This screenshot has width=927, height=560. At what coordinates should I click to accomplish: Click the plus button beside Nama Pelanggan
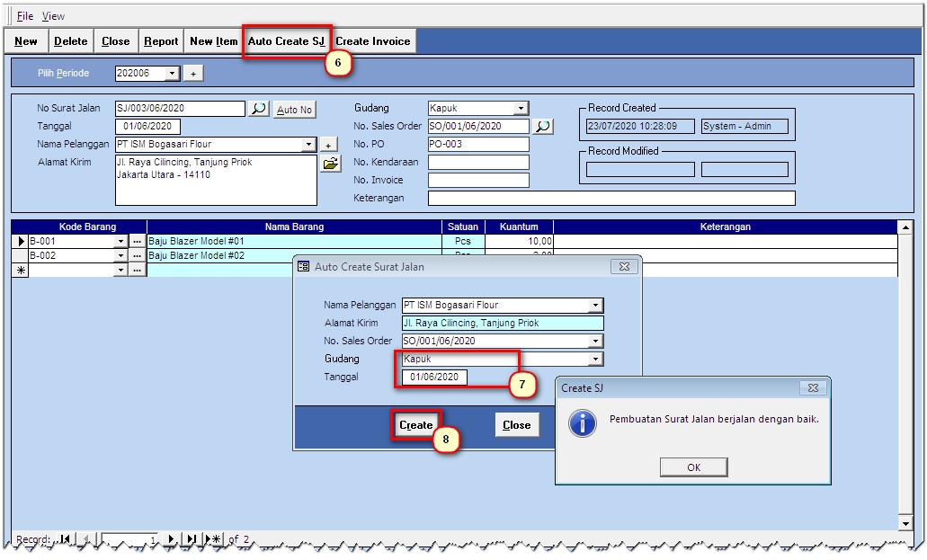(x=329, y=145)
